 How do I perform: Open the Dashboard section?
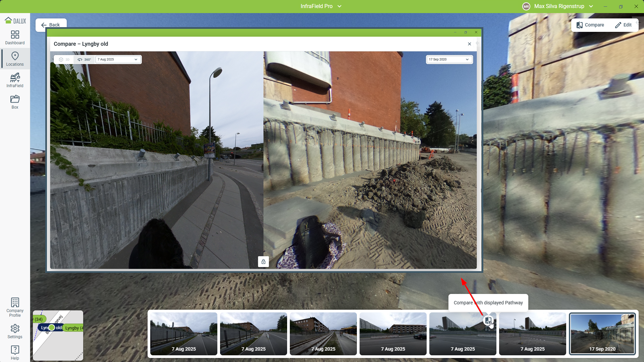pyautogui.click(x=15, y=38)
